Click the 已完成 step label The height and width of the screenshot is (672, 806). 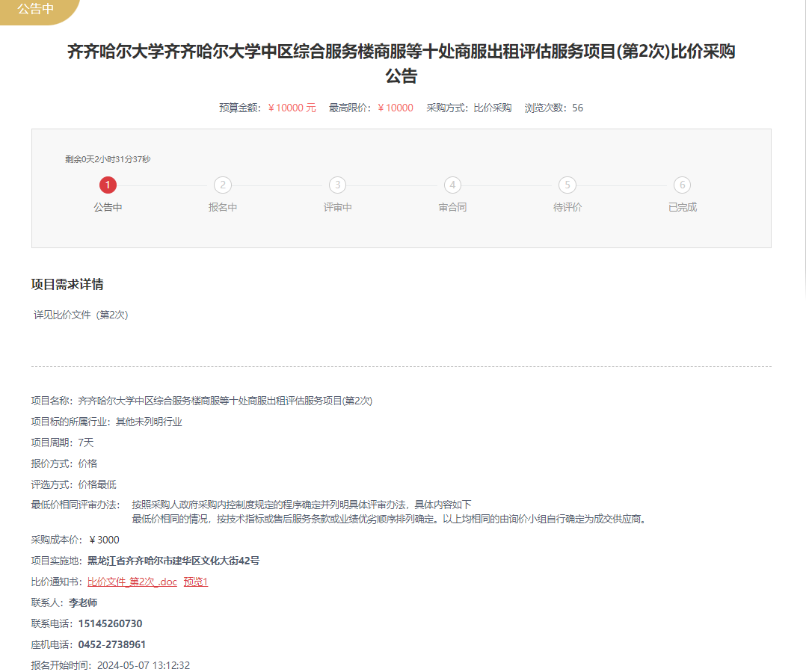pyautogui.click(x=682, y=207)
